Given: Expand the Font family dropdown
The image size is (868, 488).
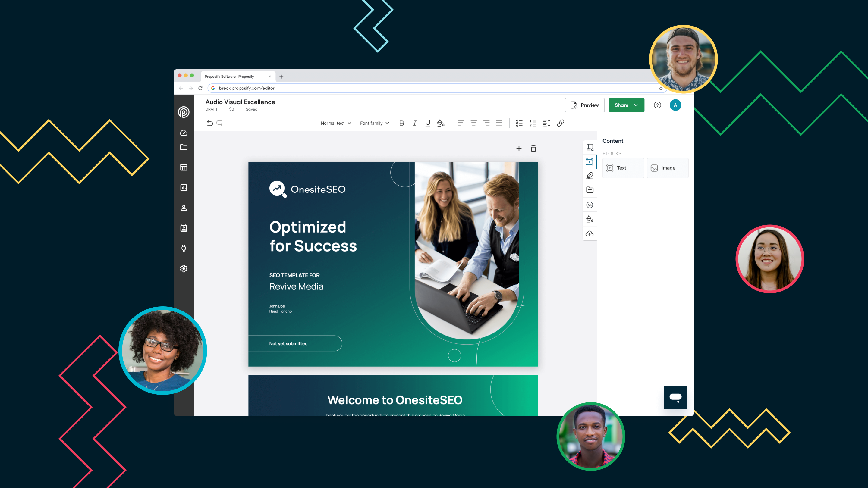Looking at the screenshot, I should [x=374, y=123].
